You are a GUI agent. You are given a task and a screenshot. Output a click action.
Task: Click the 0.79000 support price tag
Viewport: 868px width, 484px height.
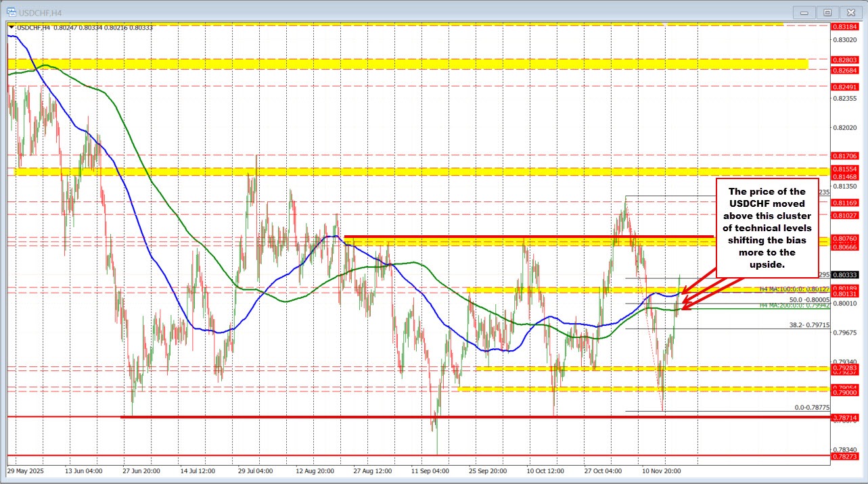pos(846,392)
